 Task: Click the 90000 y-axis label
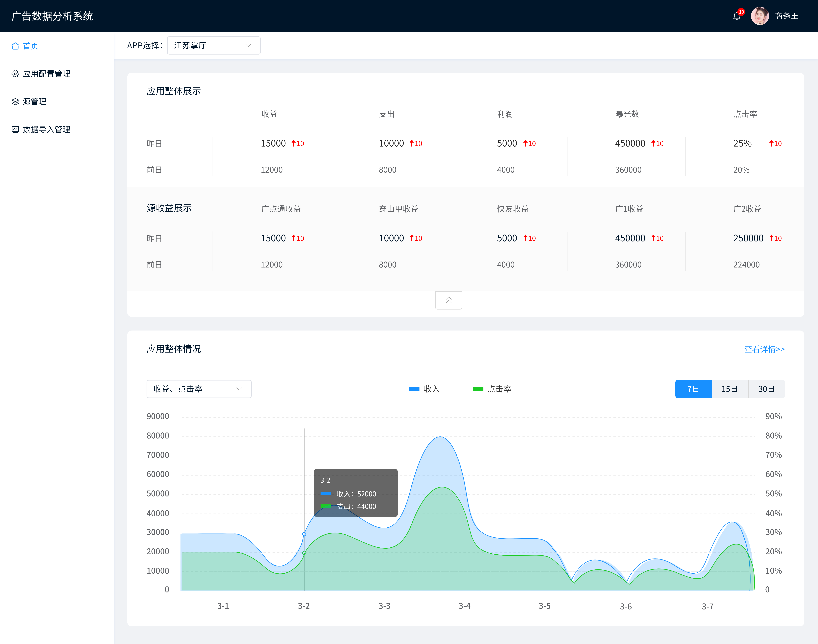coord(158,417)
